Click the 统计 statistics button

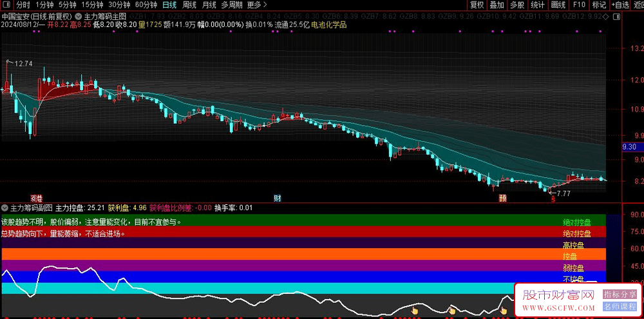(538, 5)
